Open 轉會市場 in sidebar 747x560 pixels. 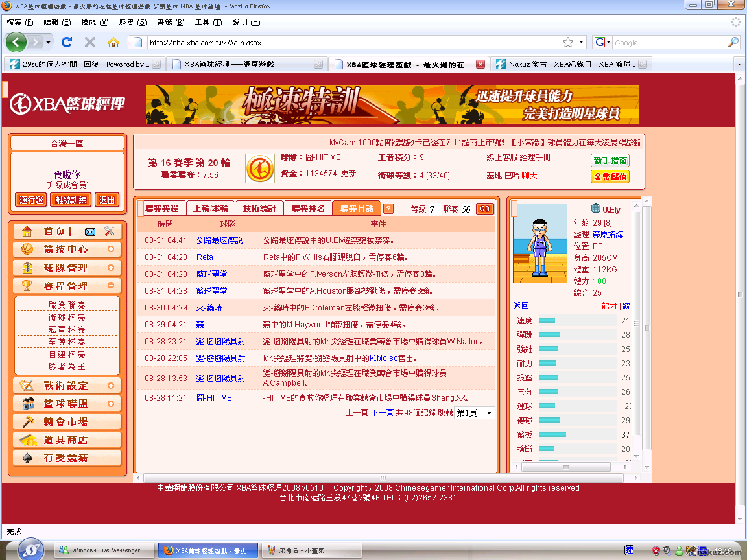[x=67, y=422]
